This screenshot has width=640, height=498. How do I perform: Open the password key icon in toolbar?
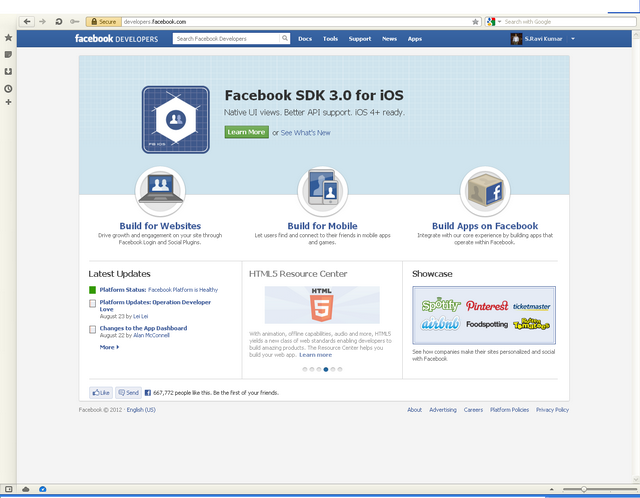74,22
